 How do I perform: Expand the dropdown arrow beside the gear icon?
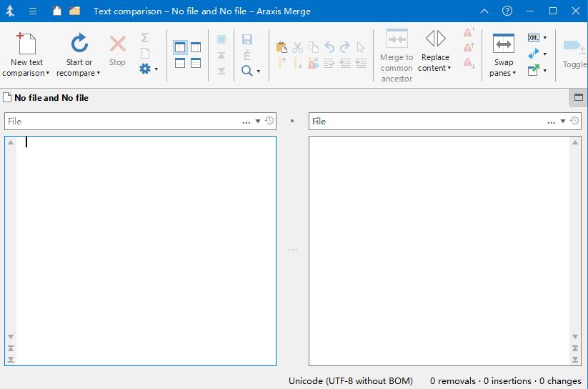[x=156, y=69]
